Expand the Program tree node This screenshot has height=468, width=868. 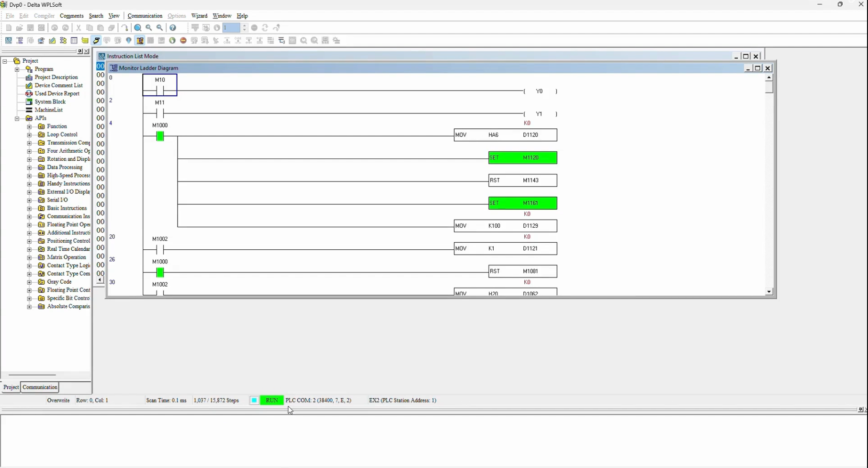click(17, 69)
